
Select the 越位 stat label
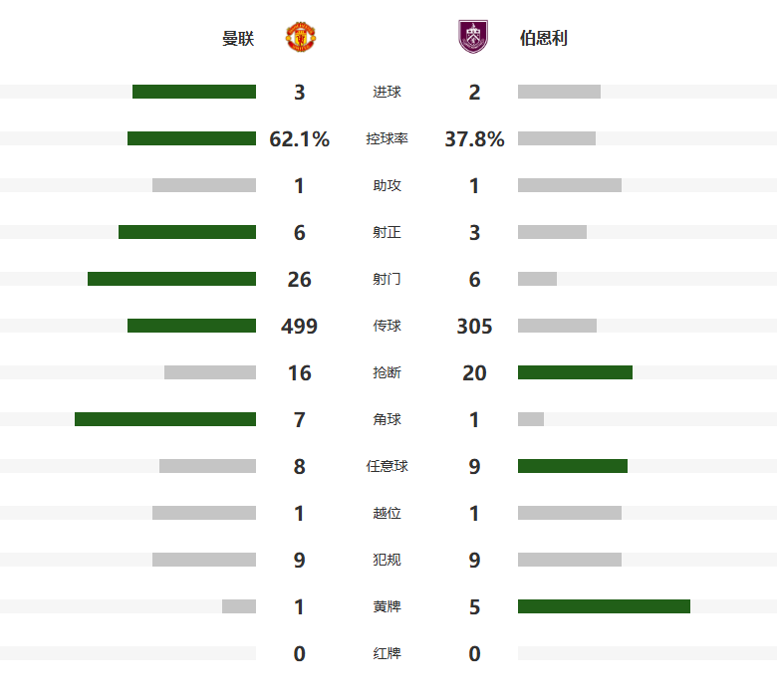(x=388, y=513)
